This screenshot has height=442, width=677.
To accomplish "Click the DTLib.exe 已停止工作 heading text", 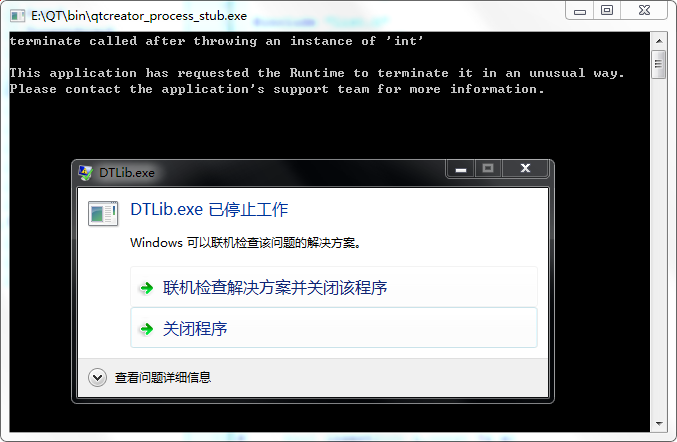I will tap(209, 210).
